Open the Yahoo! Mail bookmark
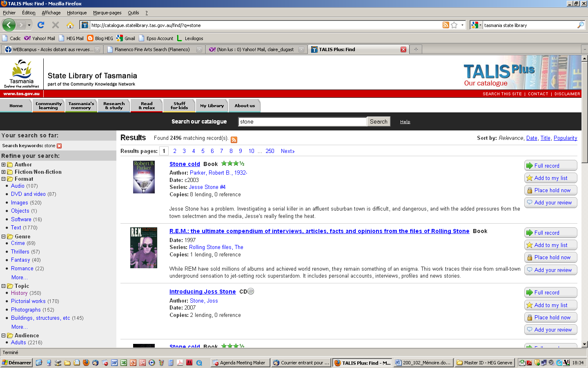Screen dimensions: 588x368 click(40, 38)
